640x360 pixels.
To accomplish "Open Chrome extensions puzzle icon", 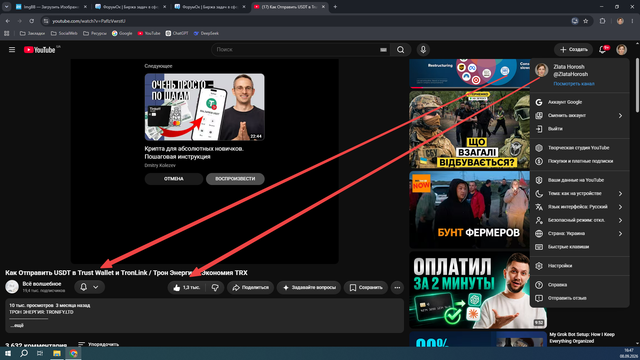I will (602, 21).
